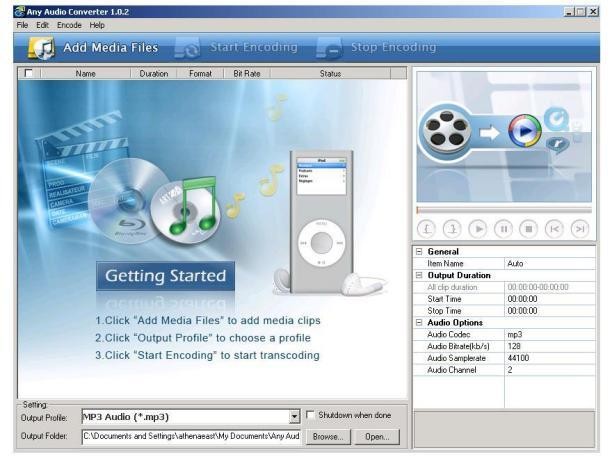Stop the preview playback

(x=529, y=229)
